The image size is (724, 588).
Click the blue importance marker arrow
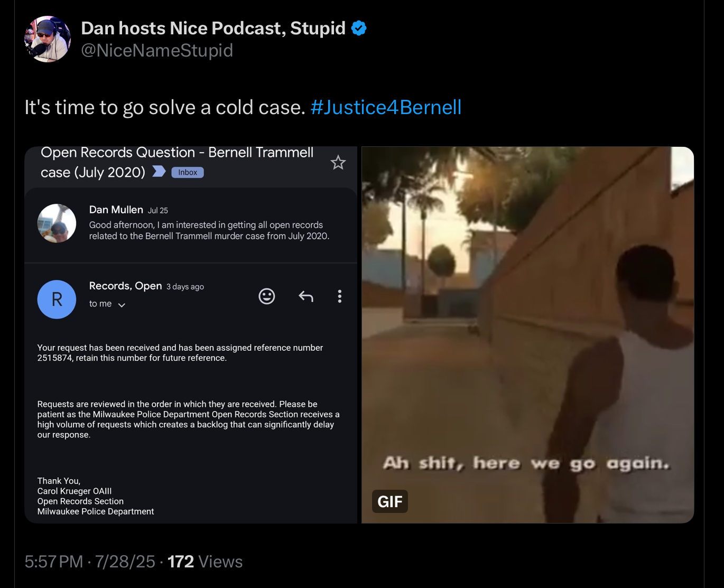[x=159, y=171]
